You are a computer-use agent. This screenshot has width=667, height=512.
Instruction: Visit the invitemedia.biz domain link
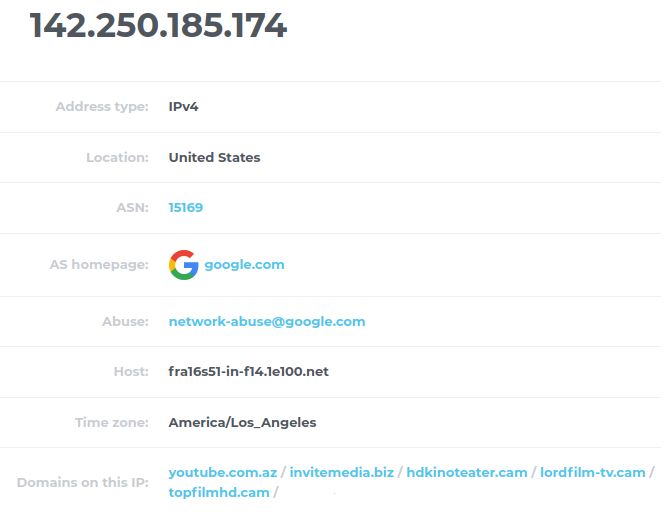coord(341,472)
